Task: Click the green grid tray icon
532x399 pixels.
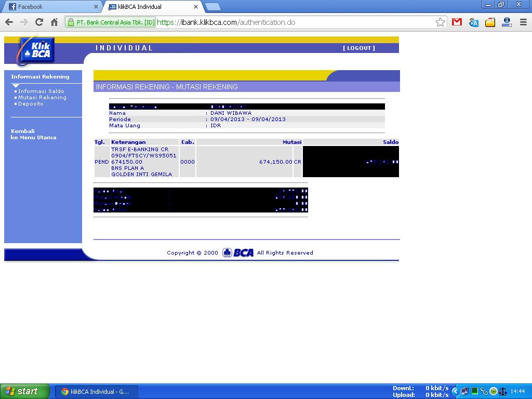Action: [x=475, y=391]
